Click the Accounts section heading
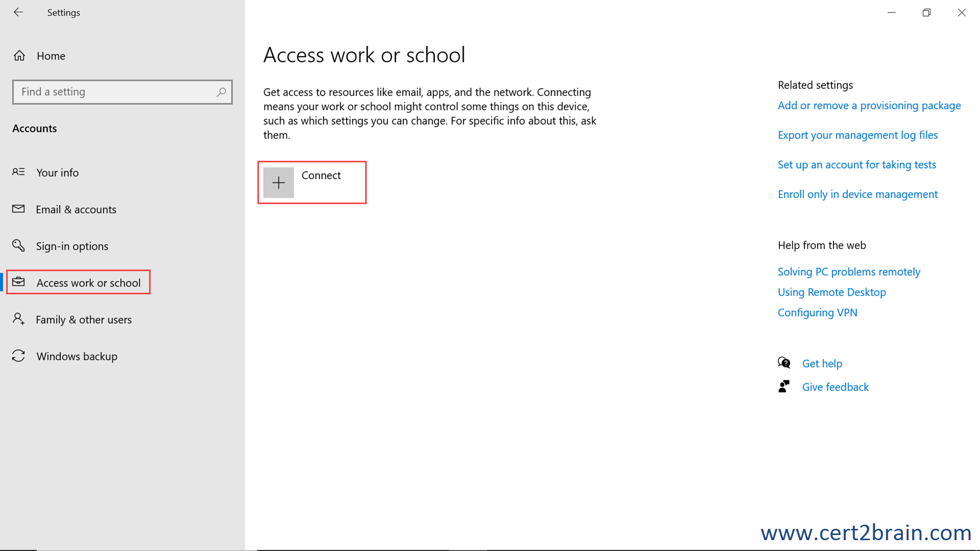 (x=35, y=128)
